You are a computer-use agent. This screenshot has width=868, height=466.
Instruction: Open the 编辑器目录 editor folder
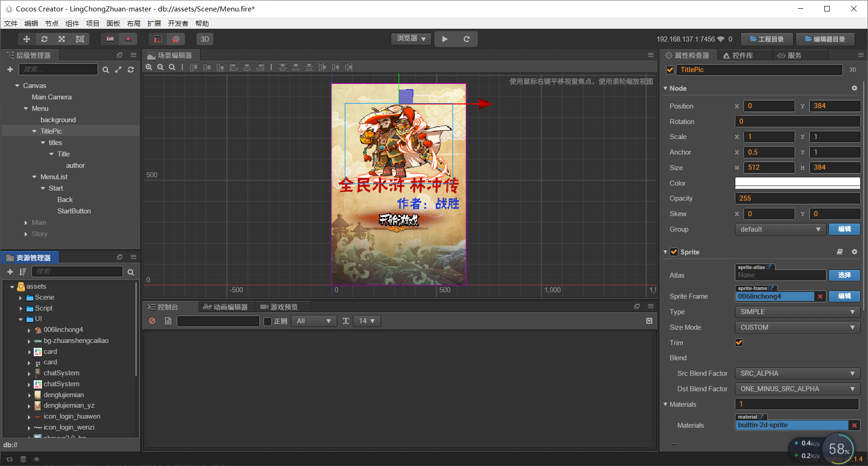pyautogui.click(x=825, y=39)
